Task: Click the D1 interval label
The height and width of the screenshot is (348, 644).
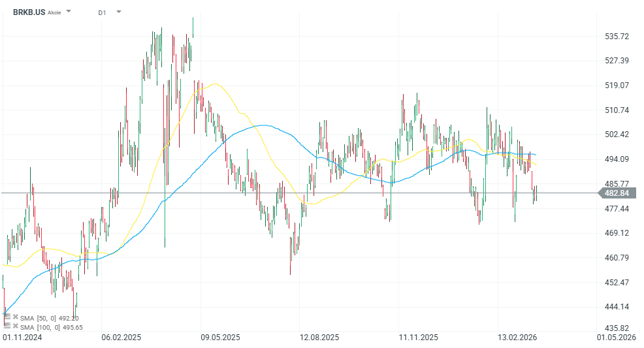Action: pyautogui.click(x=102, y=12)
